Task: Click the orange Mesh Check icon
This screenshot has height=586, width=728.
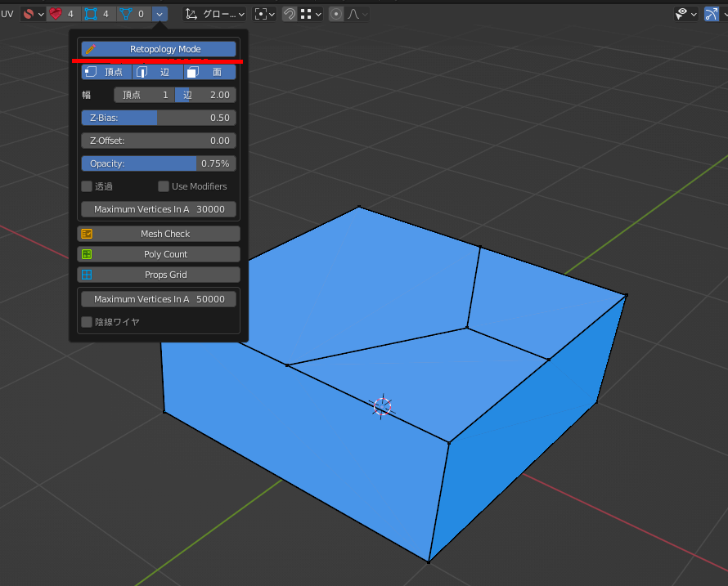Action: coord(87,234)
